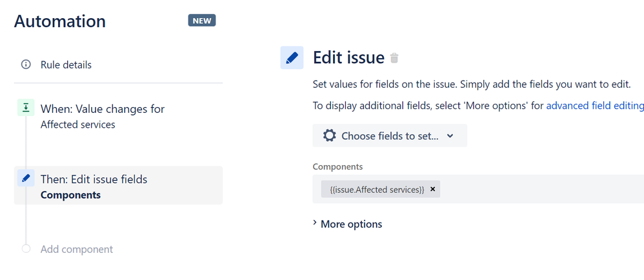The height and width of the screenshot is (280, 644).
Task: Remove the {{issue.Affected services}} tag with x
Action: (432, 189)
